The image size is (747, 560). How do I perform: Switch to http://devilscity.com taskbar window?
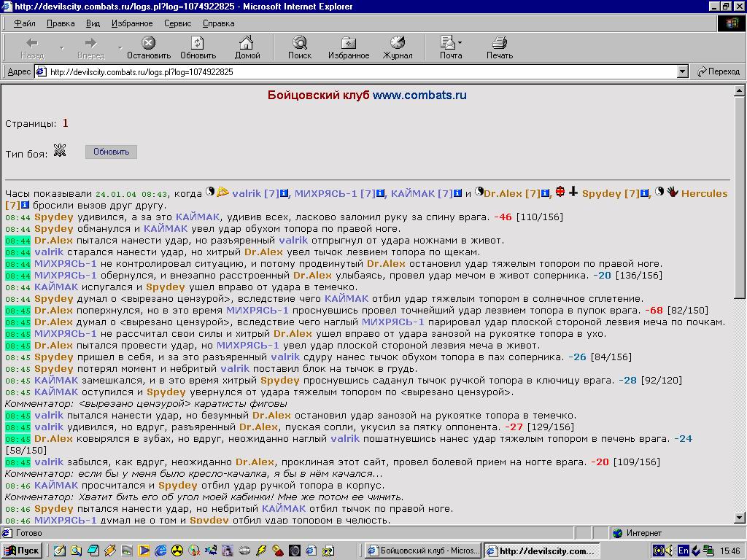542,551
